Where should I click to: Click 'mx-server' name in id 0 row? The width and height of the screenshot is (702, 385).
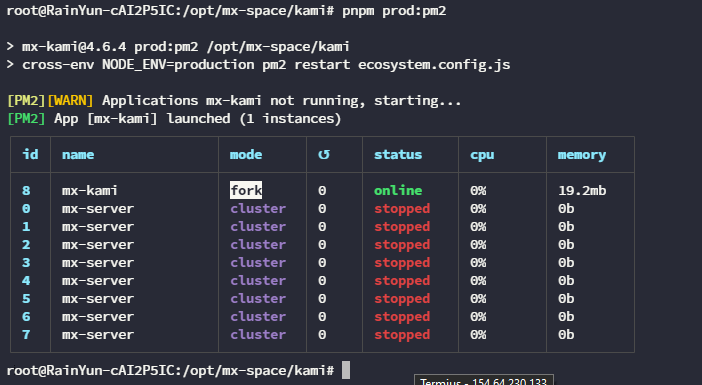pos(98,209)
